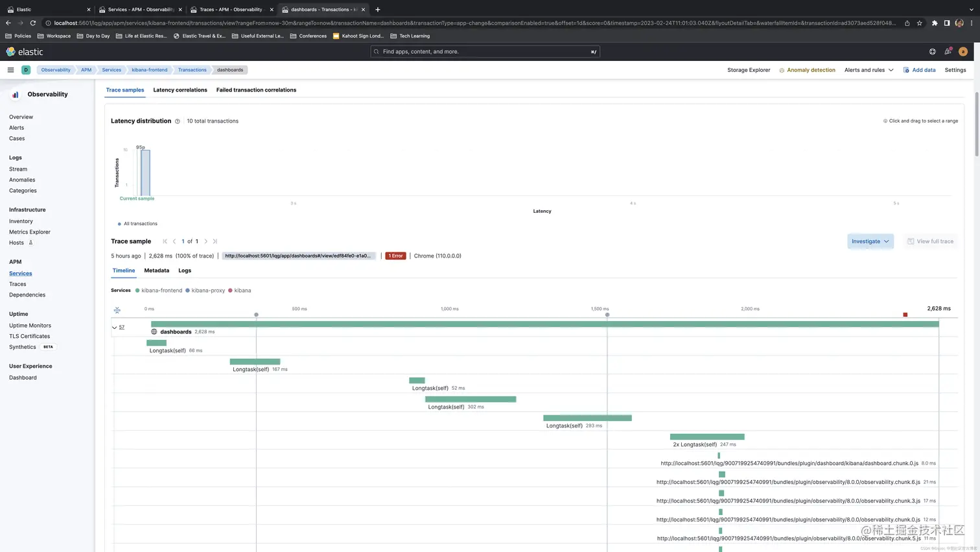Image resolution: width=980 pixels, height=552 pixels.
Task: Click the browser forward arrow
Action: pos(20,23)
